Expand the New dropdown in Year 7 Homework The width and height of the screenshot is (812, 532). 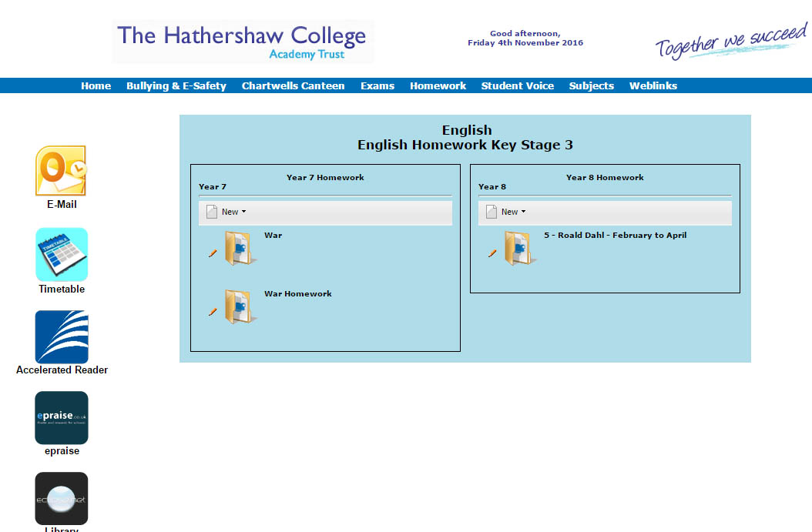pos(234,212)
